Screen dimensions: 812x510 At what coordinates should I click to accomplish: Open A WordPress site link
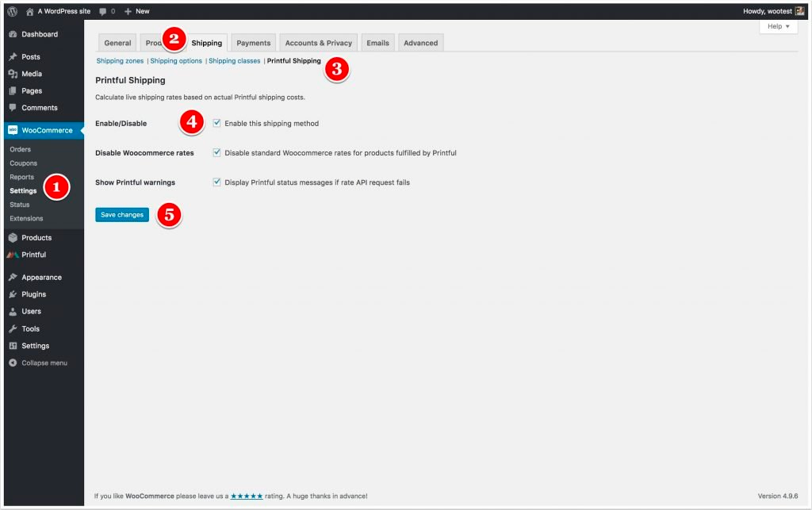64,11
